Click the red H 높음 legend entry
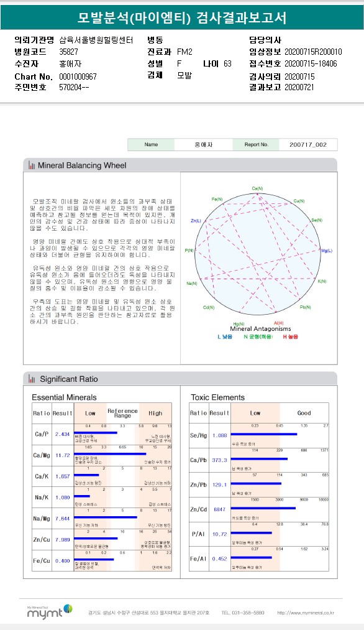The height and width of the screenshot is (630, 364). pyautogui.click(x=291, y=336)
